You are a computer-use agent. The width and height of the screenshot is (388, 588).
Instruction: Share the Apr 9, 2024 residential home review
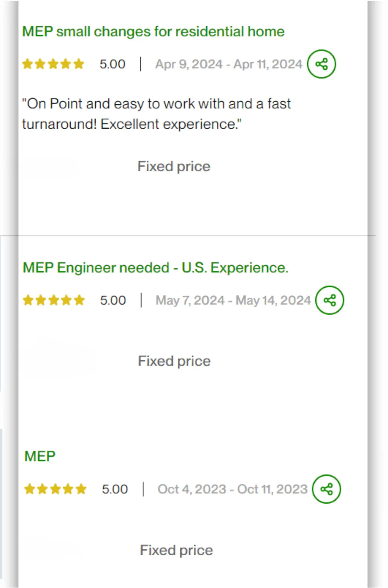(321, 64)
